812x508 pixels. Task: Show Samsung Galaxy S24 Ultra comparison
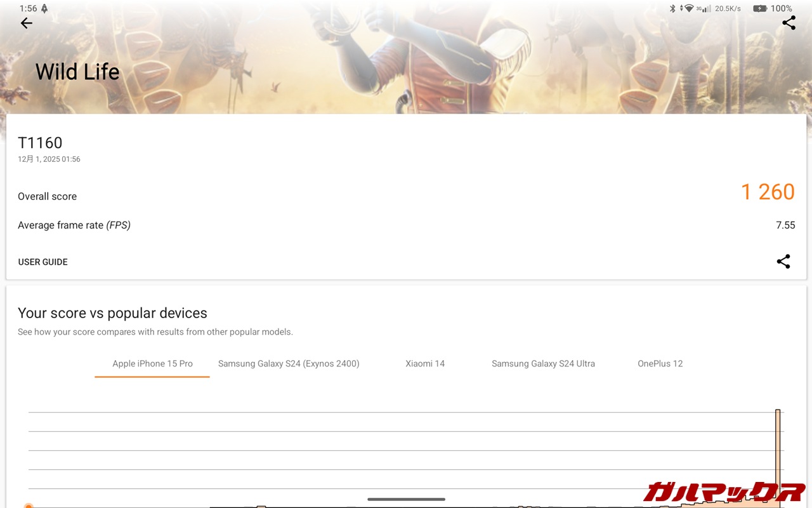tap(543, 364)
